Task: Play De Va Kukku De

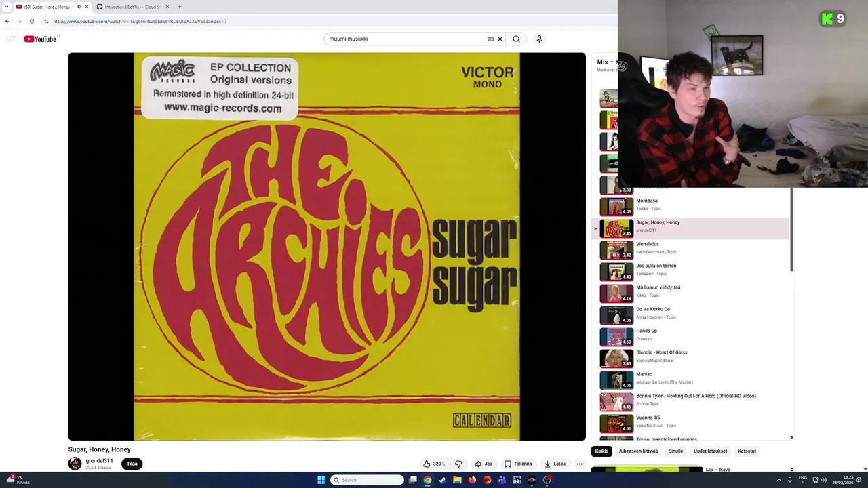Action: pyautogui.click(x=692, y=314)
